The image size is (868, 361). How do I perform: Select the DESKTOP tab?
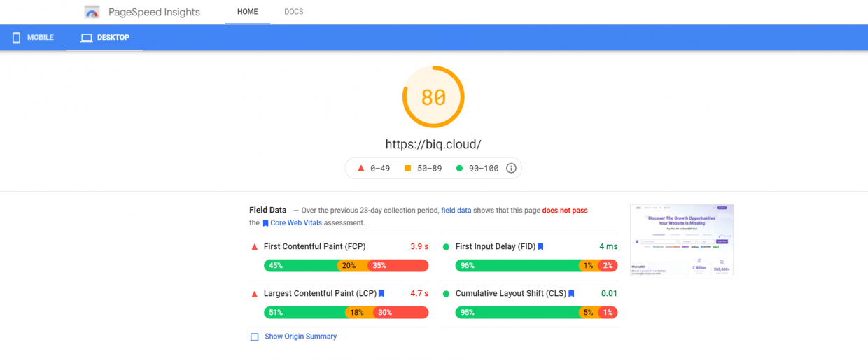(105, 38)
